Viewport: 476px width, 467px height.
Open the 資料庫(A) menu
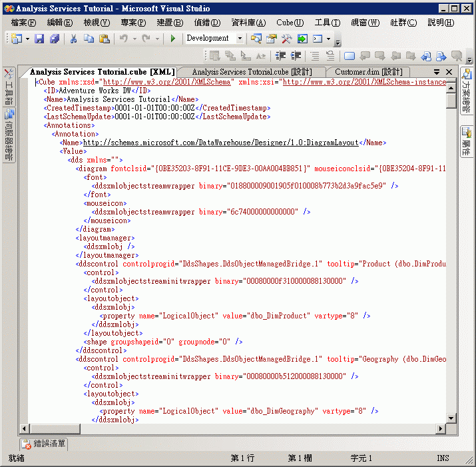[x=248, y=23]
